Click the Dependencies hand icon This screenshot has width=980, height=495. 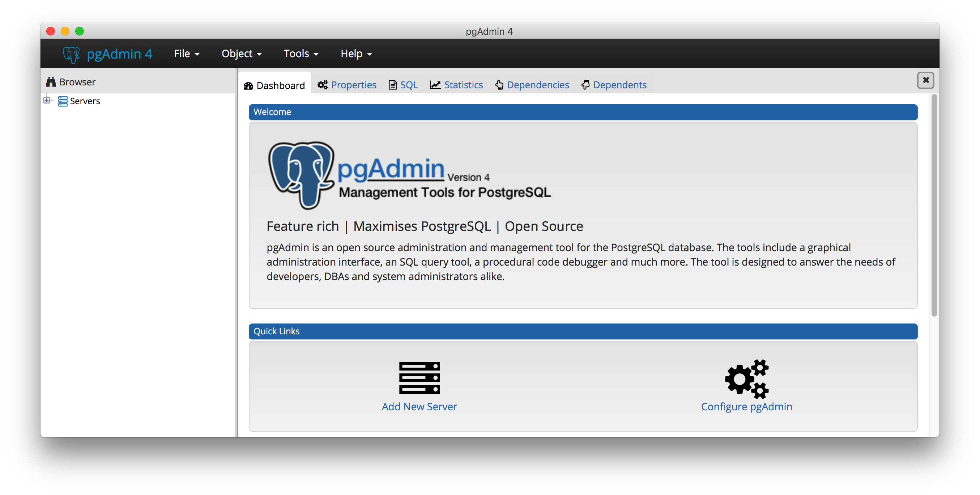pos(499,85)
